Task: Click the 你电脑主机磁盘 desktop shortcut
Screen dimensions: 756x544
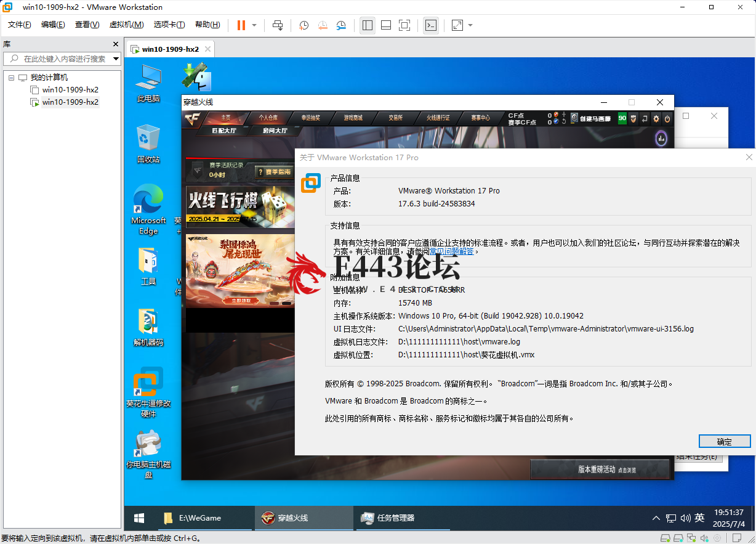Action: (x=148, y=455)
